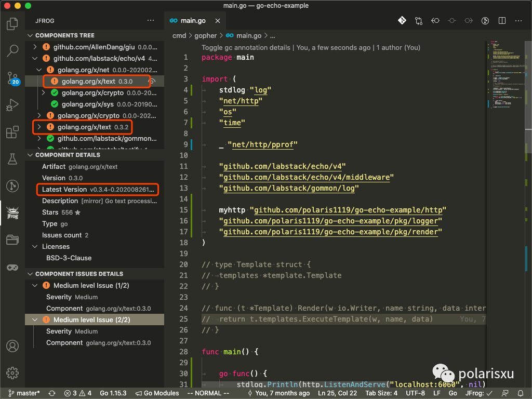
Task: Open the Search view in activity bar
Action: [12, 51]
